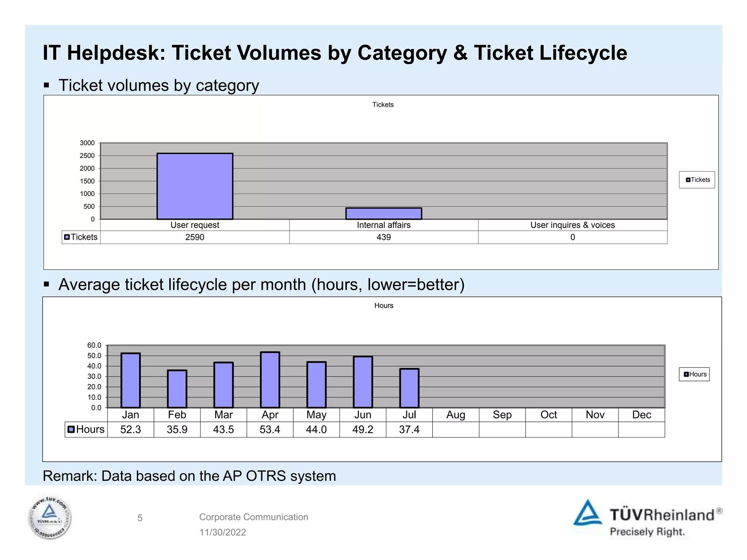Click the 439 tickets value cell
747x560 pixels.
coord(384,237)
